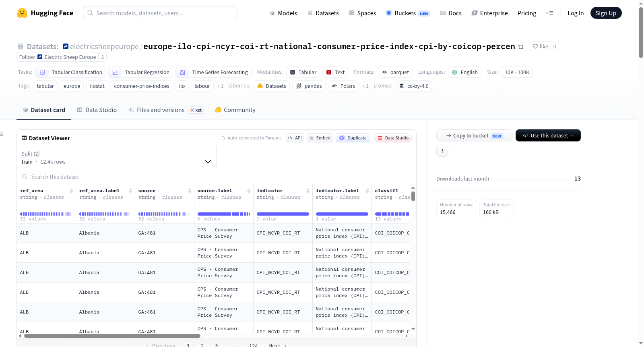Click the Hugging Face logo icon
Screen dimensions: 644x347
pos(22,13)
